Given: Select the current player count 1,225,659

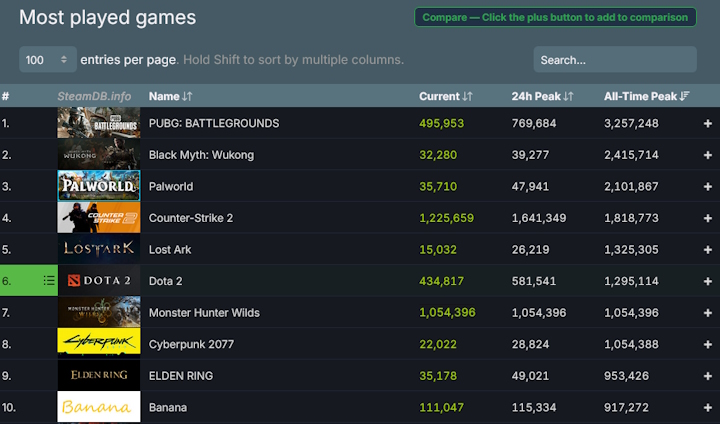Looking at the screenshot, I should click(446, 218).
